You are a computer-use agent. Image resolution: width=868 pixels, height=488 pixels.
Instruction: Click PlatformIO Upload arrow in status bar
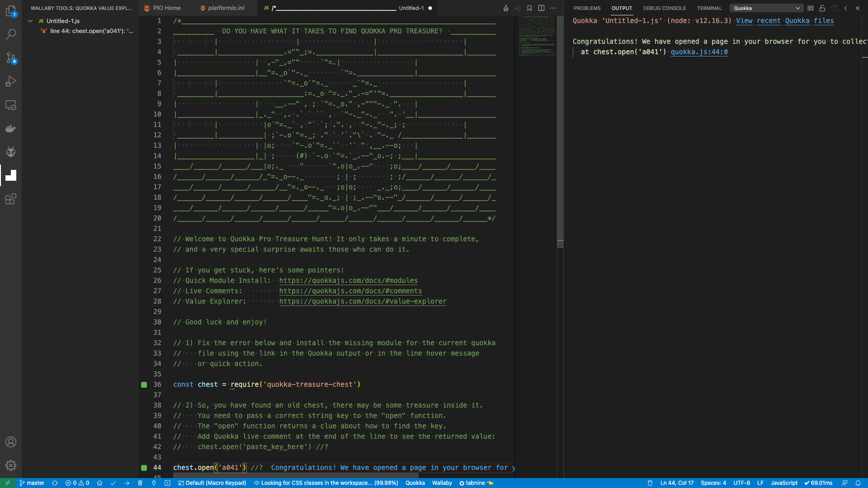(x=127, y=483)
